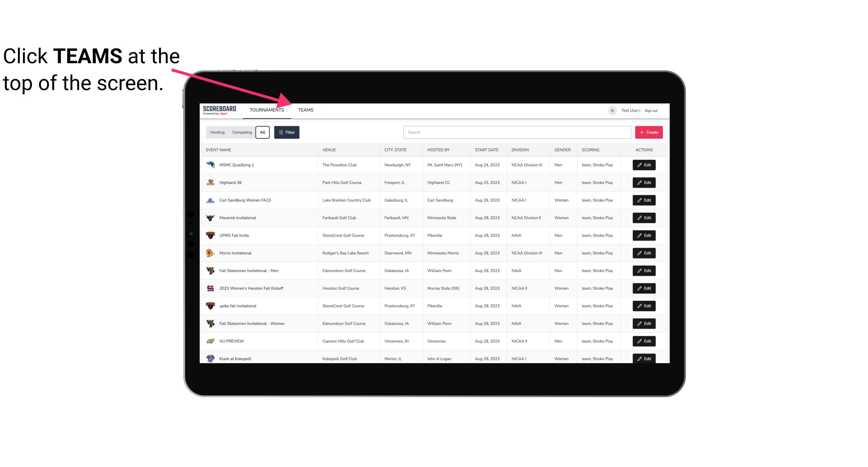The height and width of the screenshot is (467, 868).
Task: Click the Filter dropdown button
Action: (286, 132)
